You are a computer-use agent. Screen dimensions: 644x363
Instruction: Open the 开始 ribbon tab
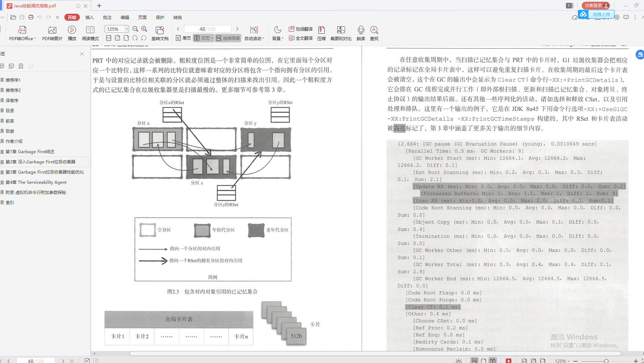tap(72, 17)
